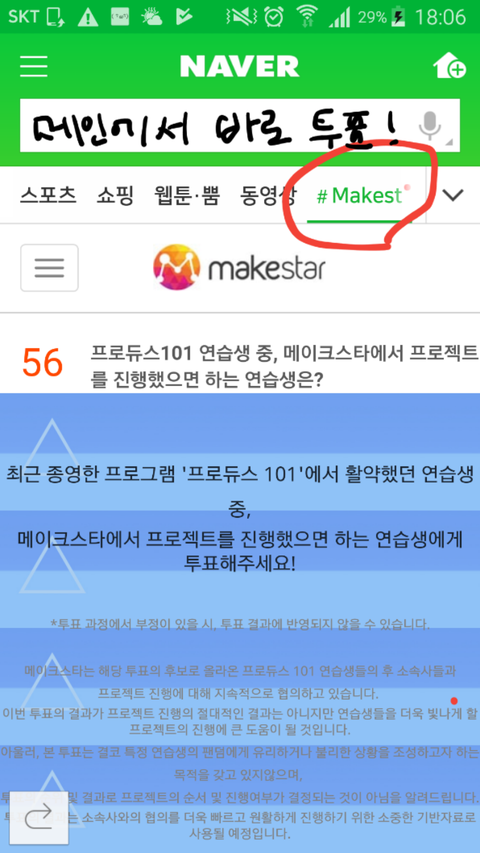Expand the category tabs with the chevron
The width and height of the screenshot is (480, 853).
[453, 195]
